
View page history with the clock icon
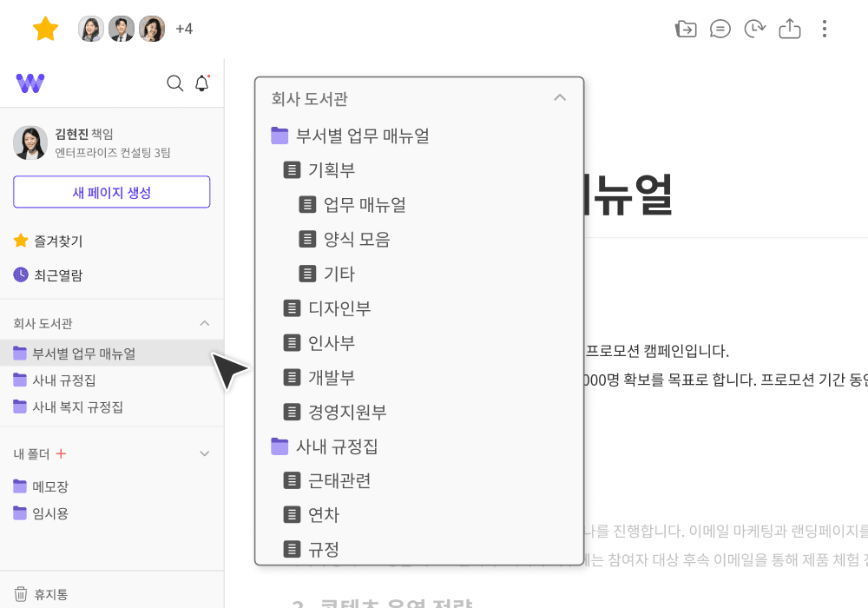(754, 29)
